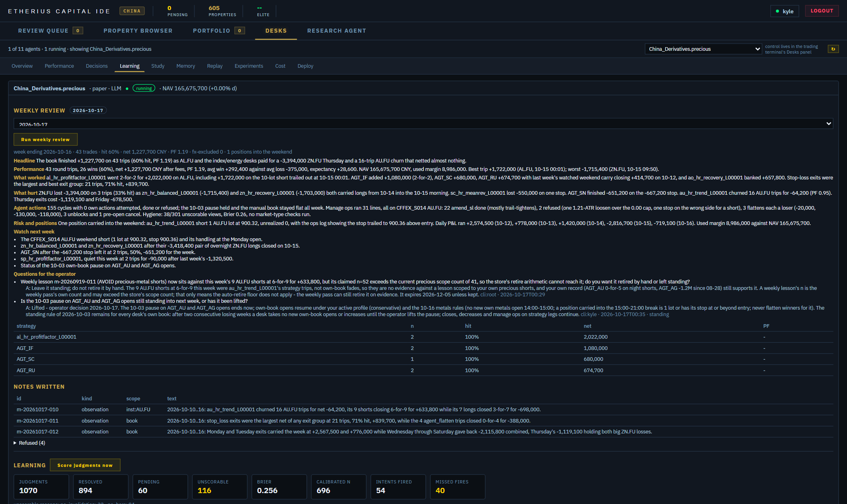847x504 pixels.
Task: Click the 605 Properties counter
Action: tap(222, 11)
